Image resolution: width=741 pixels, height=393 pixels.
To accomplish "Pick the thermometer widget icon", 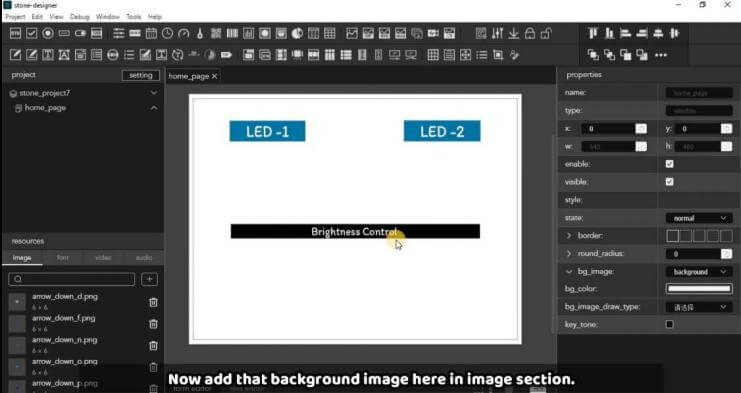I will (x=200, y=34).
